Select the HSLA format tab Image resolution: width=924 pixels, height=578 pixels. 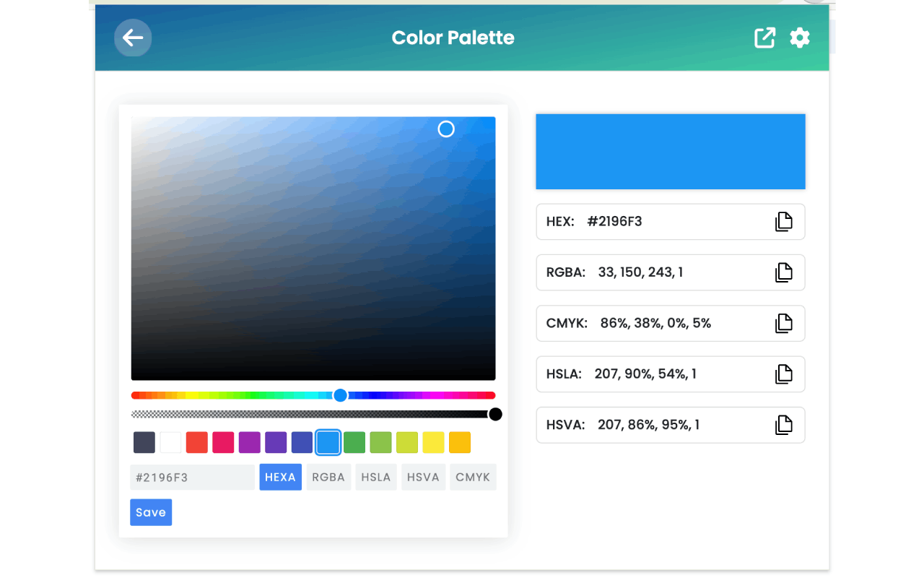375,477
